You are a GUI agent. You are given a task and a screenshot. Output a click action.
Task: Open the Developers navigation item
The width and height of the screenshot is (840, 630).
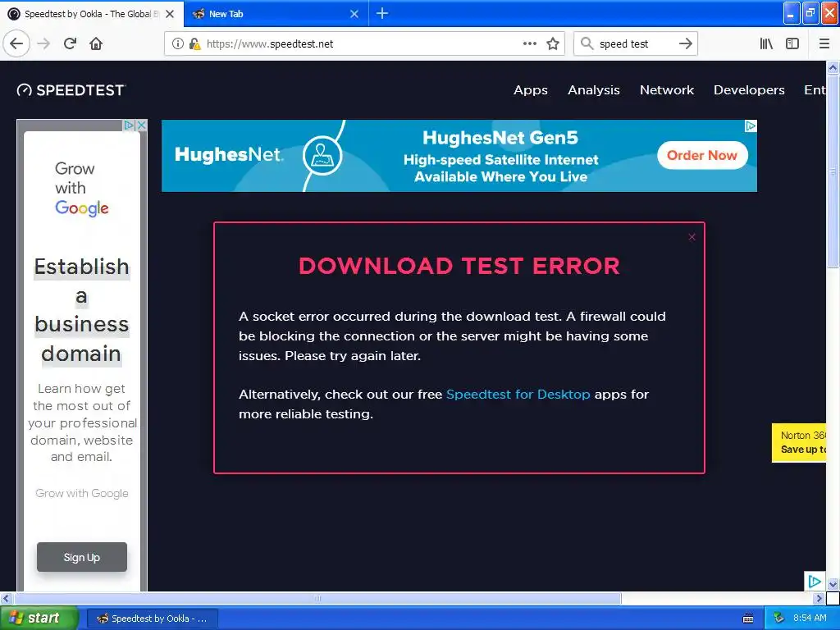tap(749, 90)
